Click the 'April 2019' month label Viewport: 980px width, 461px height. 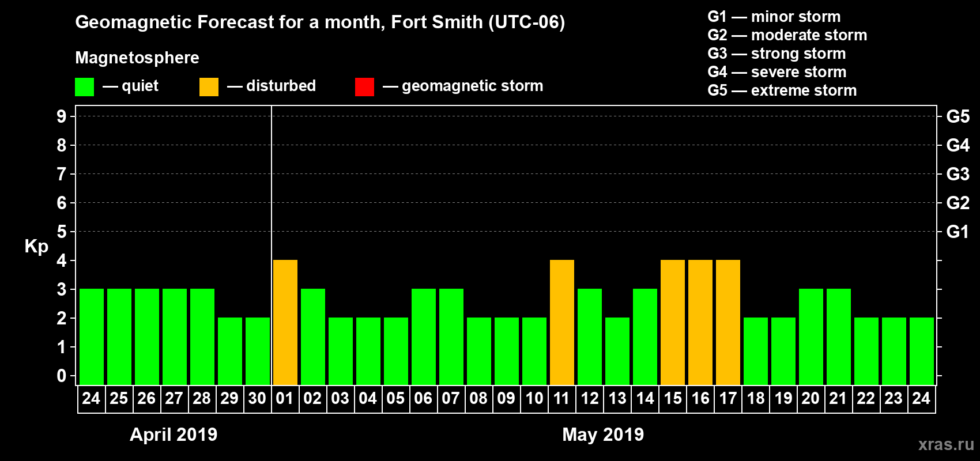coord(174,434)
